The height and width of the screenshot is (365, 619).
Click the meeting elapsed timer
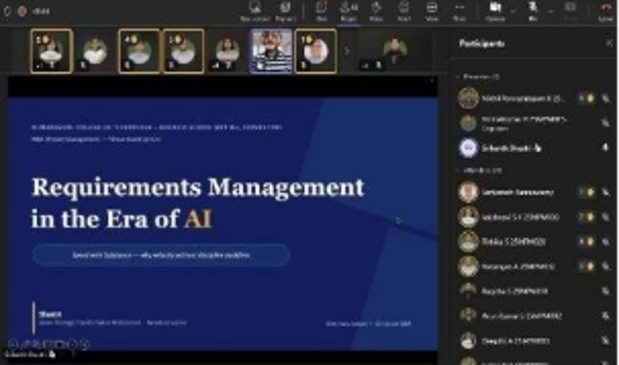[x=41, y=11]
